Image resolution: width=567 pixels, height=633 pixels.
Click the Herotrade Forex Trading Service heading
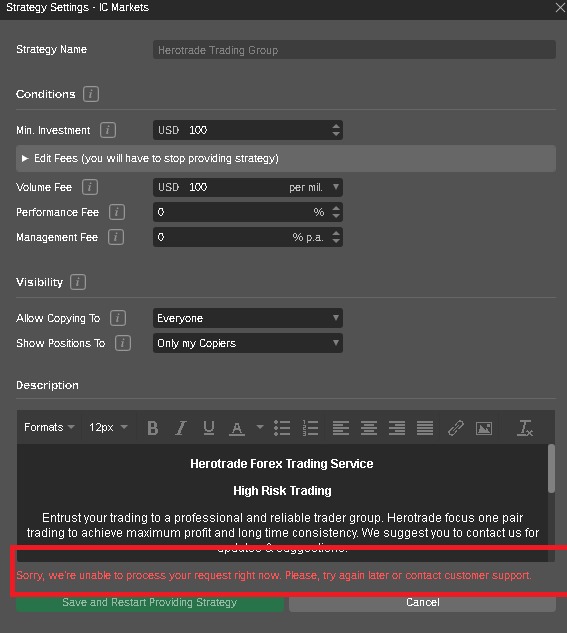[x=282, y=463]
